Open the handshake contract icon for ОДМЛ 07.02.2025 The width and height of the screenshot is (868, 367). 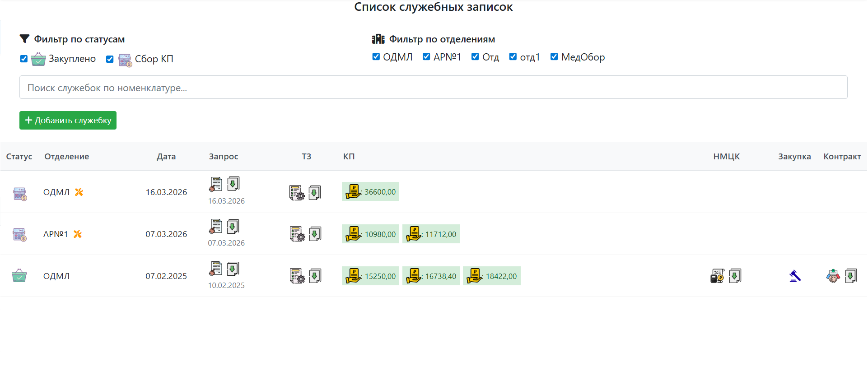[x=833, y=276]
